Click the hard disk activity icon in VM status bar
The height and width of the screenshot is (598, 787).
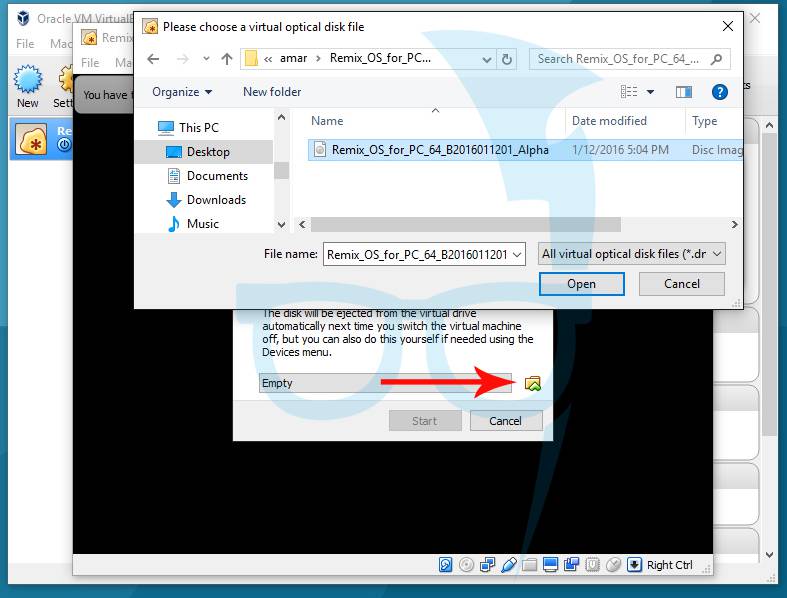(x=445, y=565)
